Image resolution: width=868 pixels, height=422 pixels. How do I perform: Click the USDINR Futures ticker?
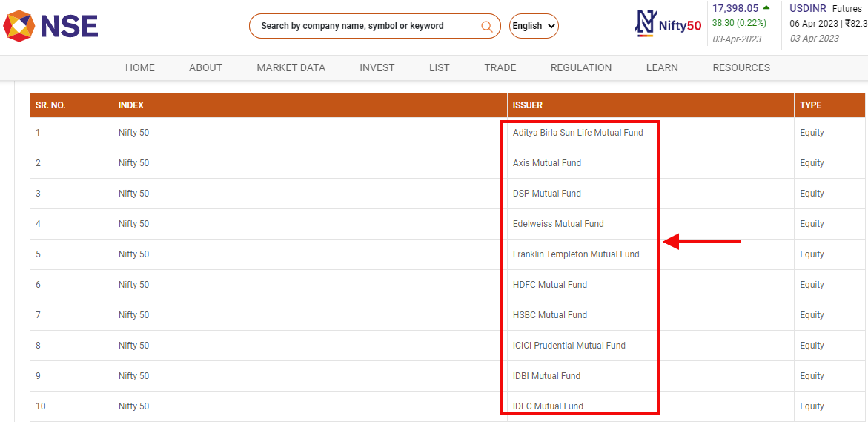click(x=825, y=9)
